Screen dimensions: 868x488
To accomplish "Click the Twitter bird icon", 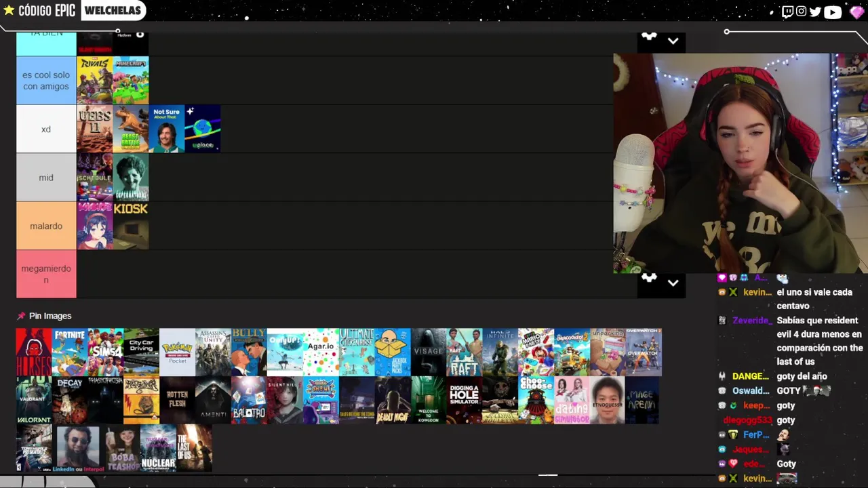I will [815, 12].
